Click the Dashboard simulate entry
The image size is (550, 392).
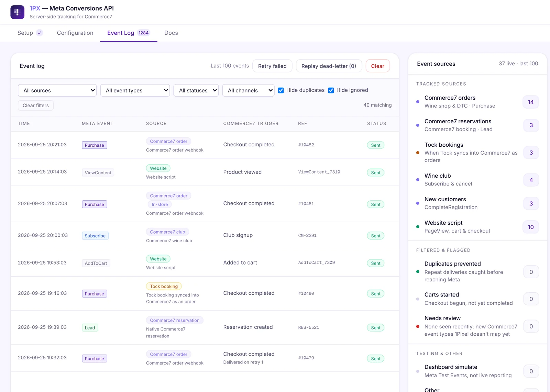pyautogui.click(x=477, y=371)
